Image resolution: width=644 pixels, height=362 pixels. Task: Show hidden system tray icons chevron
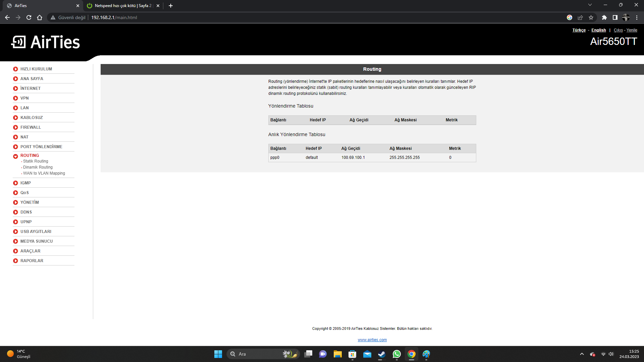click(582, 354)
